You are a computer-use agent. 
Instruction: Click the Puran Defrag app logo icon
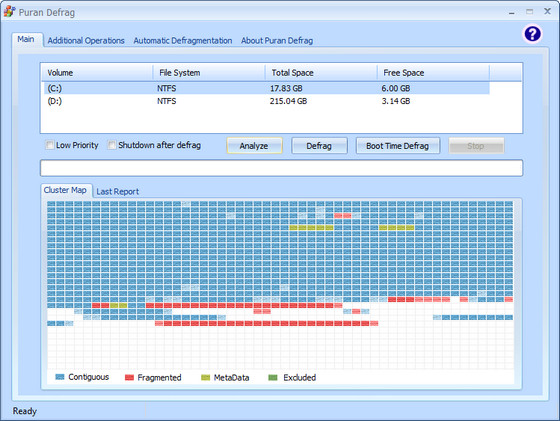(9, 11)
